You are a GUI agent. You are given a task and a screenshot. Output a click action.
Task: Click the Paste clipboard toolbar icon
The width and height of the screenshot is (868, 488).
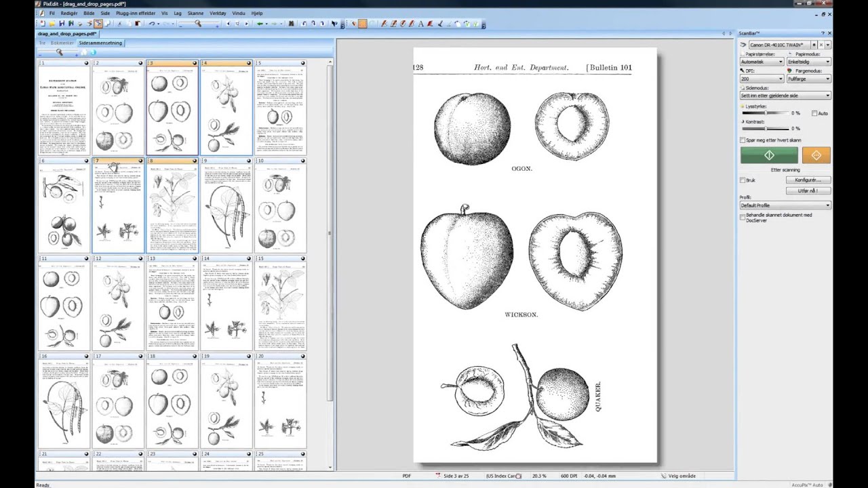click(138, 24)
